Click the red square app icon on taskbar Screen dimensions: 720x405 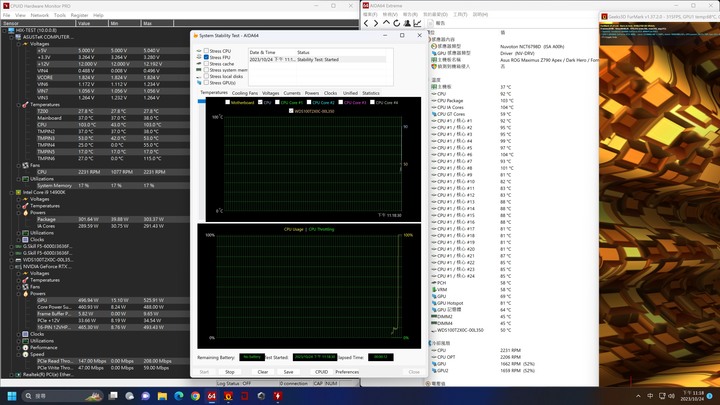pyautogui.click(x=245, y=396)
